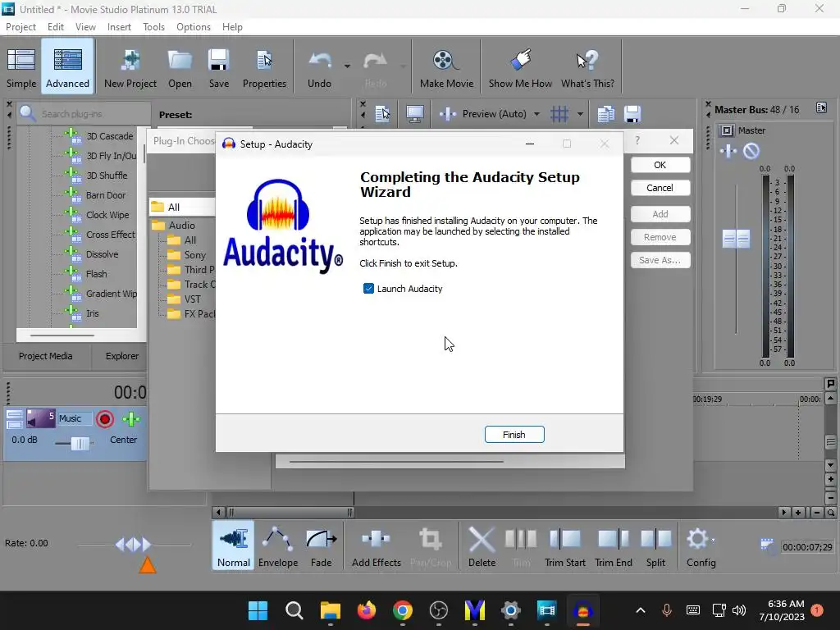The width and height of the screenshot is (840, 630).
Task: Open project Properties from toolbar
Action: tap(264, 67)
